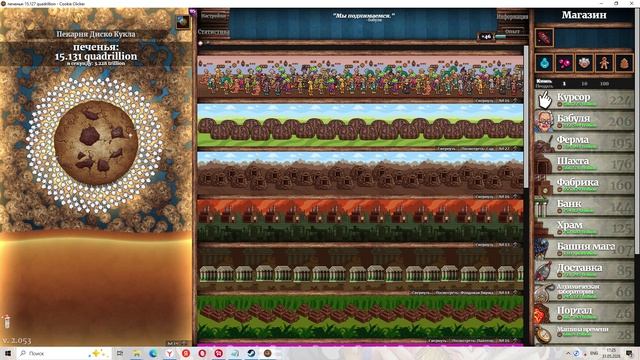Switch store mode to Купить
This screenshot has width=640, height=360.
click(x=544, y=81)
